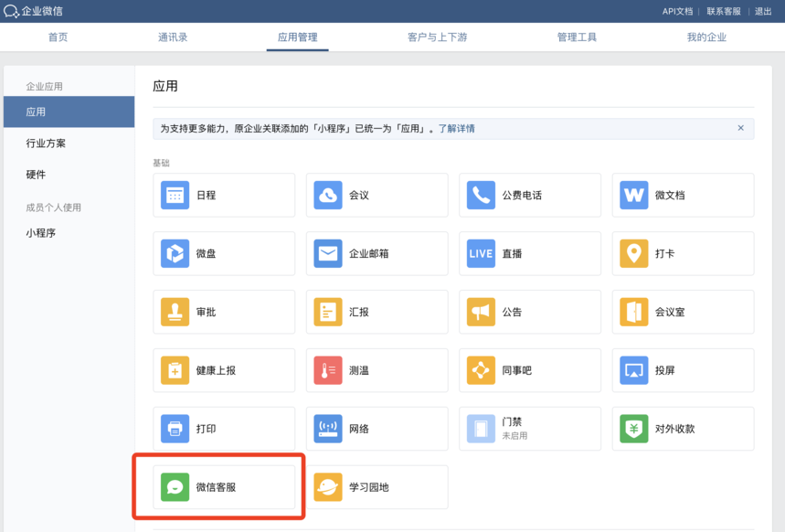Click the 汇报 label text
Viewport: 785px width, 532px height.
[x=359, y=312]
